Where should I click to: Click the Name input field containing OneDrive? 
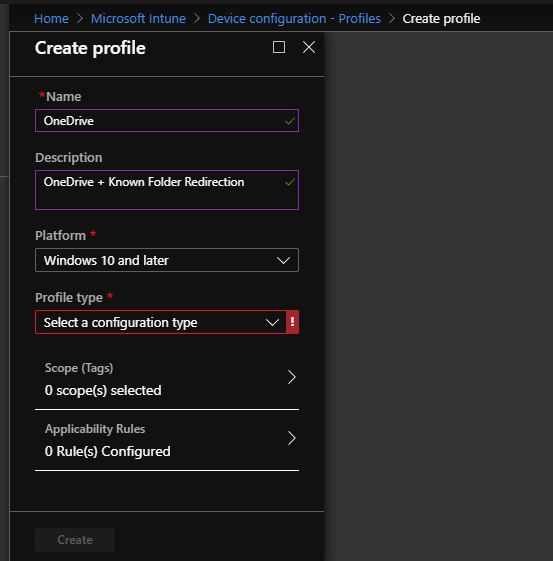click(167, 121)
